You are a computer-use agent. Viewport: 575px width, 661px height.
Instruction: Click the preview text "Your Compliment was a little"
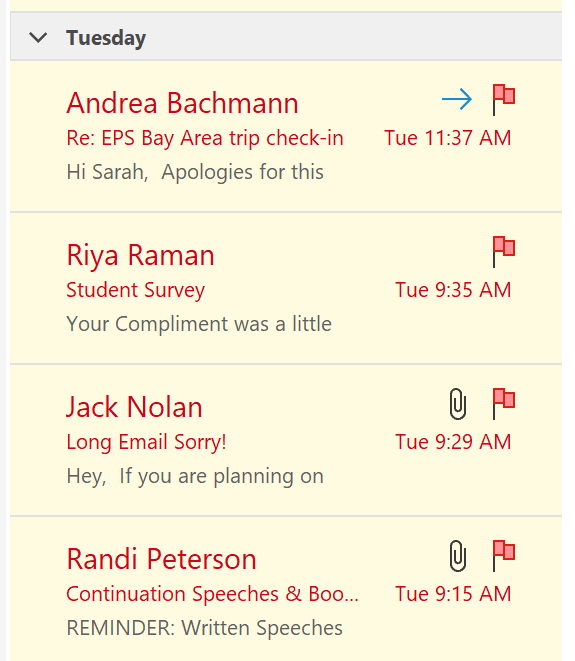(199, 324)
